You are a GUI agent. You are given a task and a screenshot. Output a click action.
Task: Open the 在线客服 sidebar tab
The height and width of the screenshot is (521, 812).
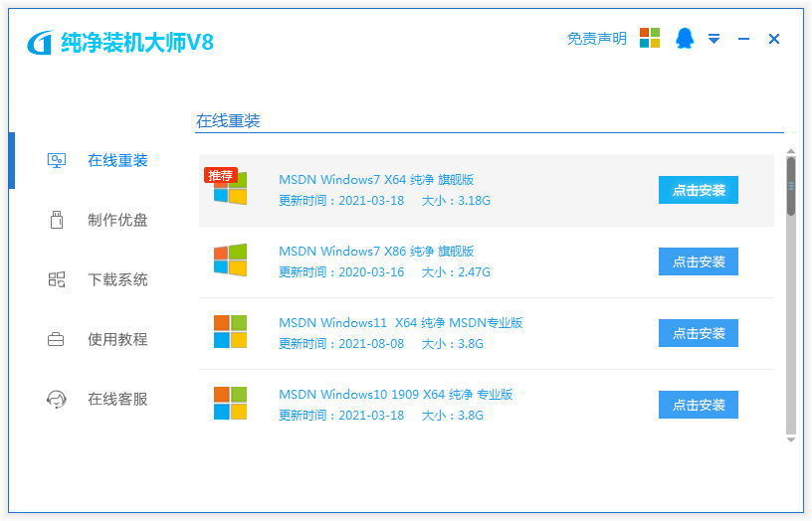[x=117, y=399]
